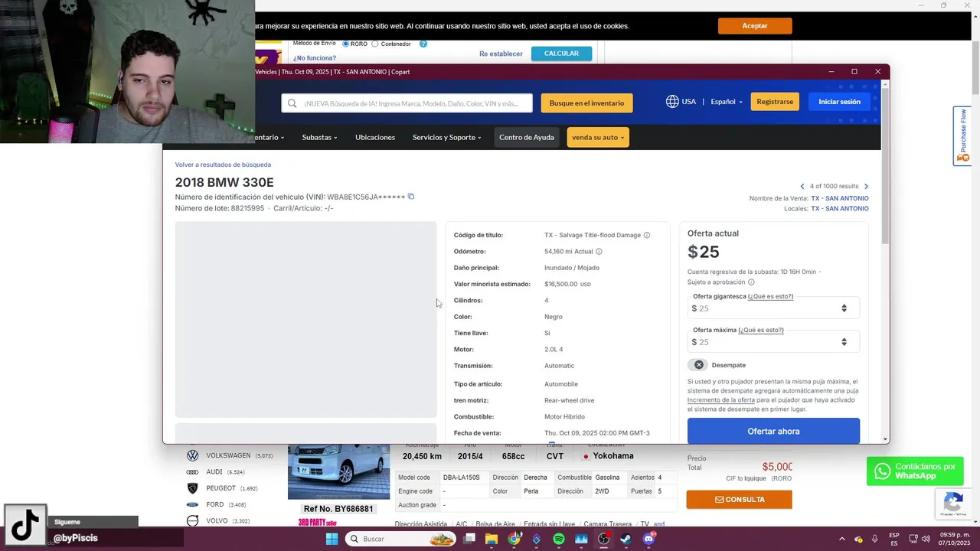Click the CONSULTA button
Image resolution: width=980 pixels, height=551 pixels.
click(x=739, y=500)
